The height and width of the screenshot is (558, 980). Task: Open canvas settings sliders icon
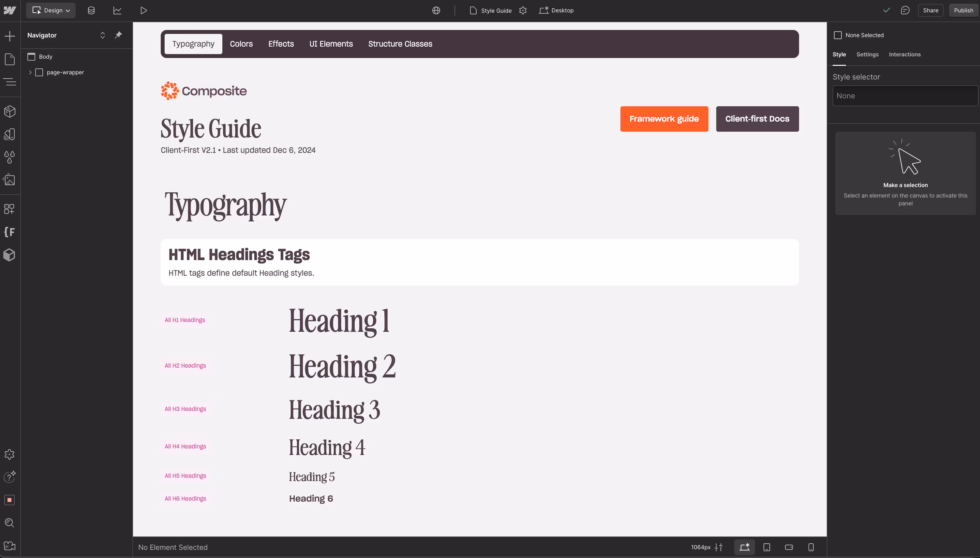(x=719, y=547)
